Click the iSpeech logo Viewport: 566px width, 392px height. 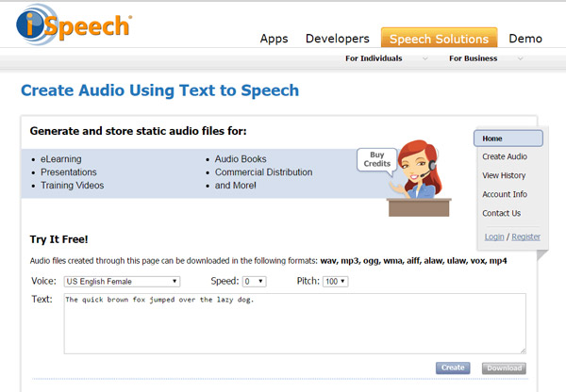(74, 24)
